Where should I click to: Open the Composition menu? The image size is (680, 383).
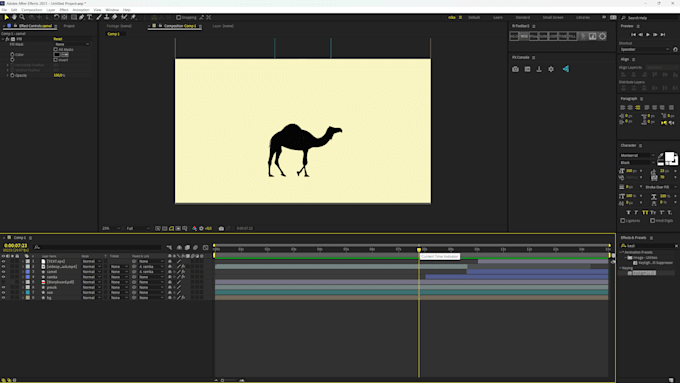(x=32, y=10)
